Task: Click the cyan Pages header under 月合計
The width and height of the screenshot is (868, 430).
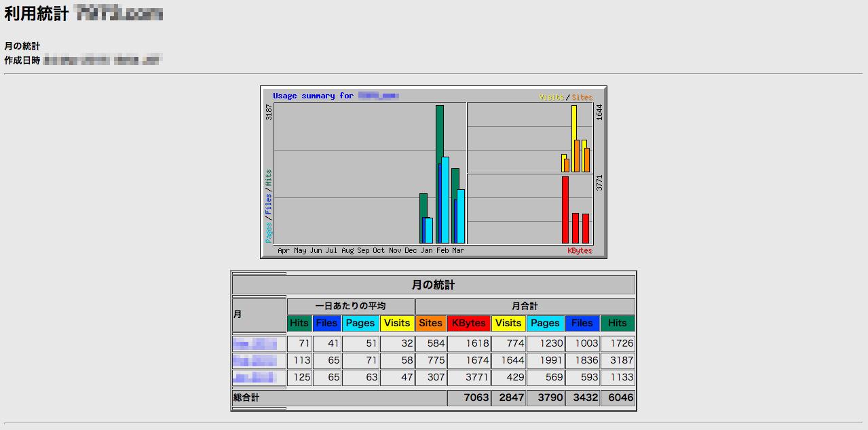Action: [x=546, y=324]
